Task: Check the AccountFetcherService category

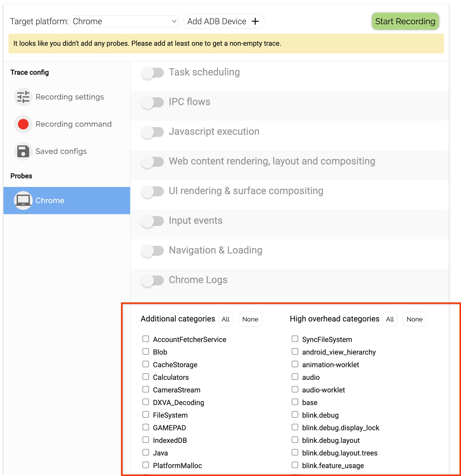Action: [x=146, y=339]
